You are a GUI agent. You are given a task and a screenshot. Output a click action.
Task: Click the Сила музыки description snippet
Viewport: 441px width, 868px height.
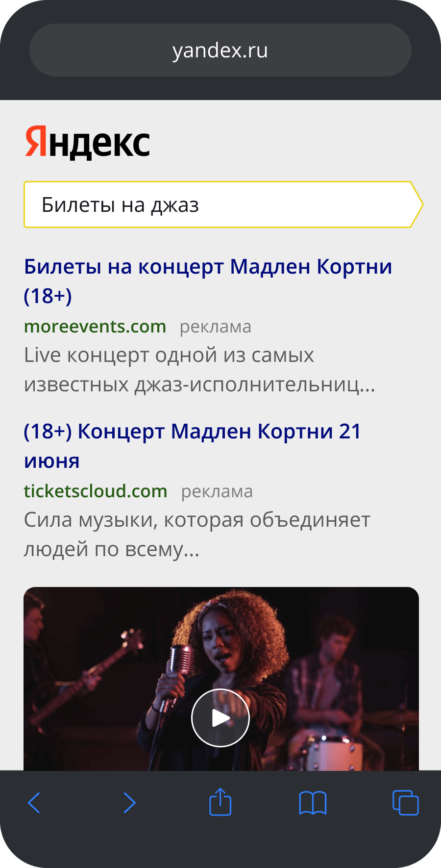tap(197, 535)
